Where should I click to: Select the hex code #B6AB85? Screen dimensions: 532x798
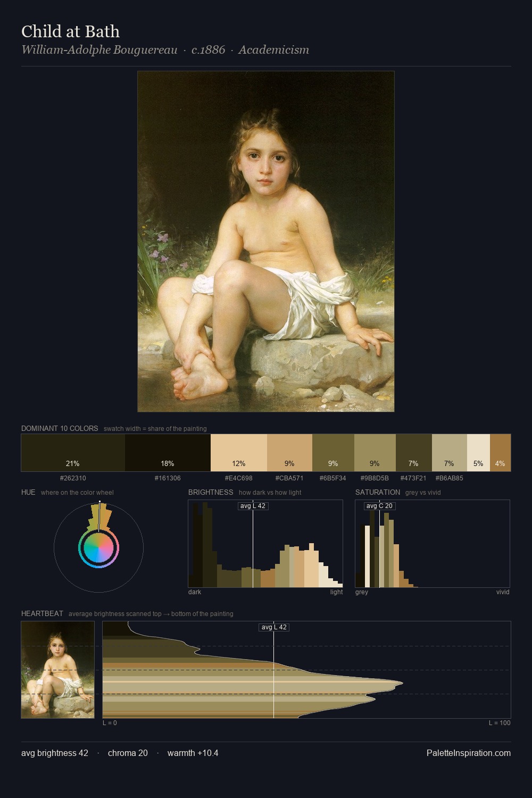click(x=450, y=478)
